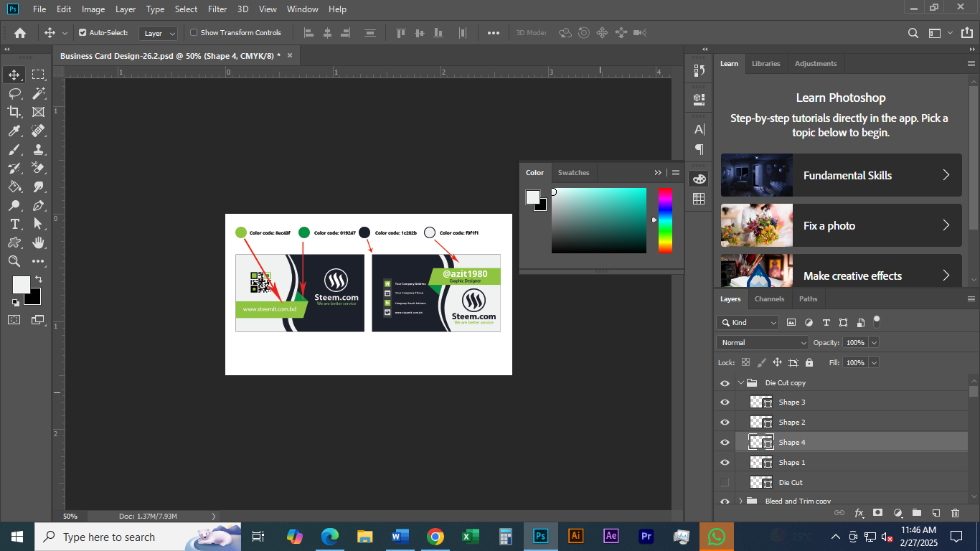Open the layer filter Kind dropdown
The image size is (980, 551).
(x=748, y=323)
